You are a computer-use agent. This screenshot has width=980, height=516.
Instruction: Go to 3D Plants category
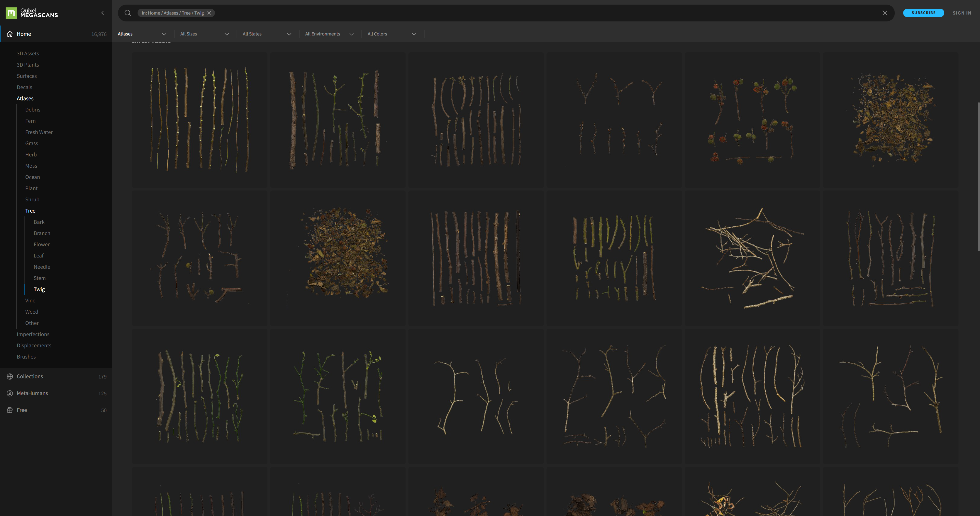(x=28, y=65)
